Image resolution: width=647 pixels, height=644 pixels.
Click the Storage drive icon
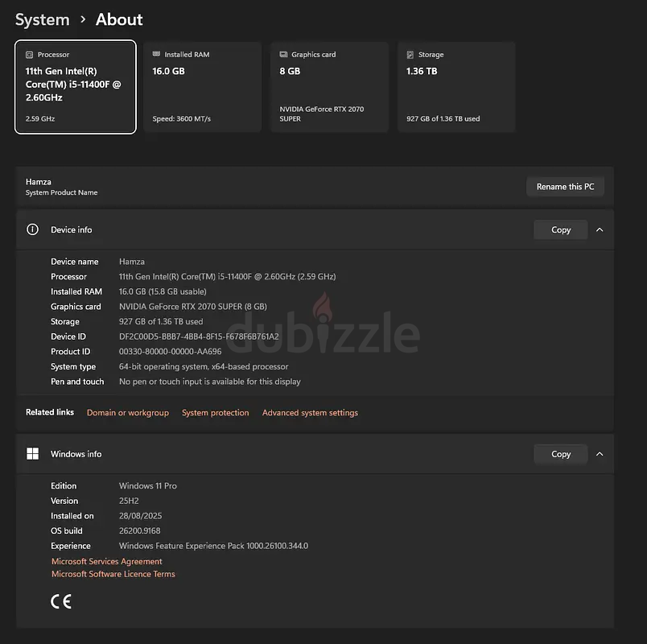pos(410,55)
